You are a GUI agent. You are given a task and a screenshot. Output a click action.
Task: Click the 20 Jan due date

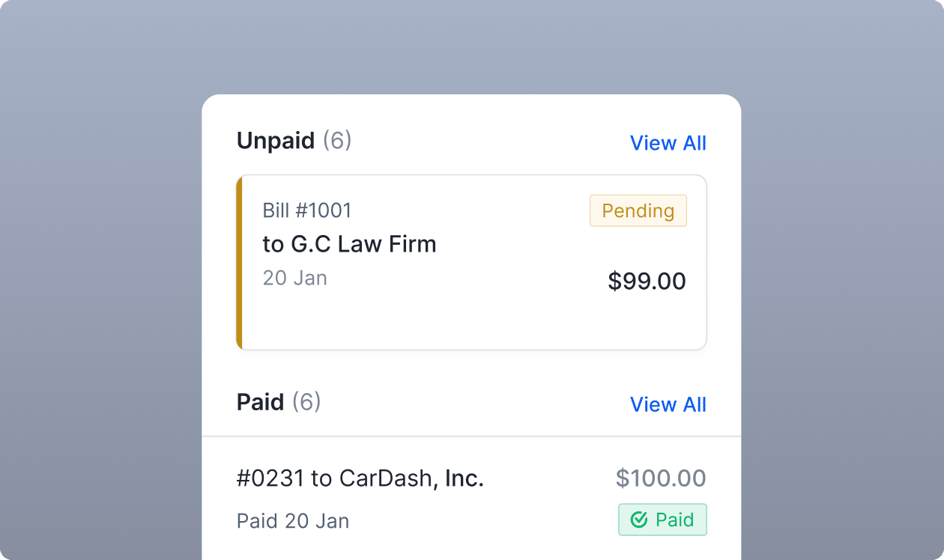pyautogui.click(x=294, y=278)
